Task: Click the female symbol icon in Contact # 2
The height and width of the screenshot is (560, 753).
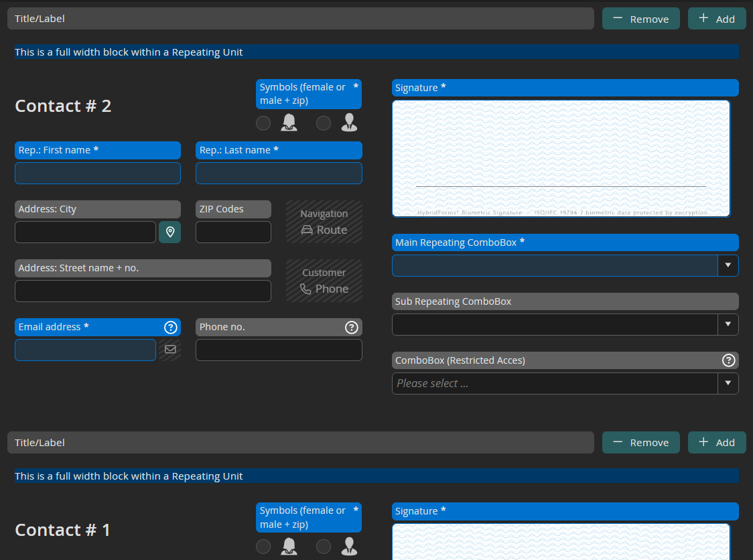Action: (289, 122)
